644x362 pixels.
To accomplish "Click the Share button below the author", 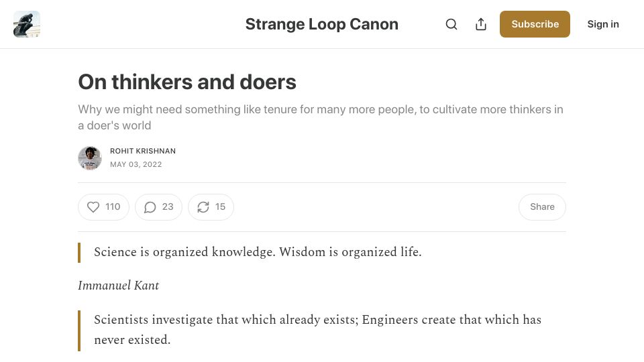I will 542,207.
